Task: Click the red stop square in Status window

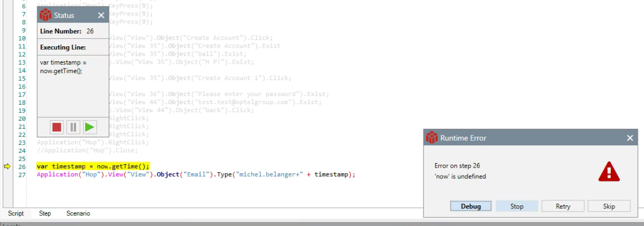Action: tap(57, 127)
